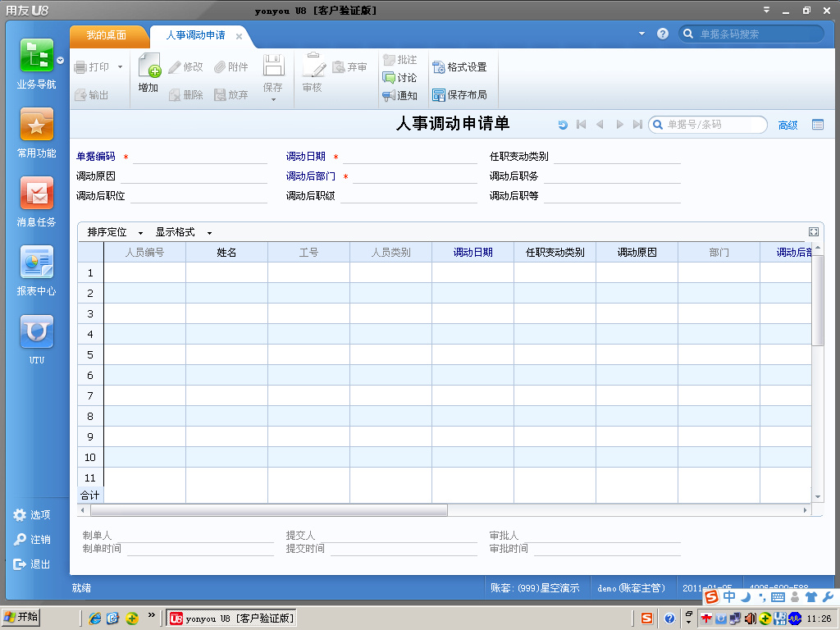Close the 人事调动申请 tab
840x630 pixels.
pyautogui.click(x=239, y=36)
